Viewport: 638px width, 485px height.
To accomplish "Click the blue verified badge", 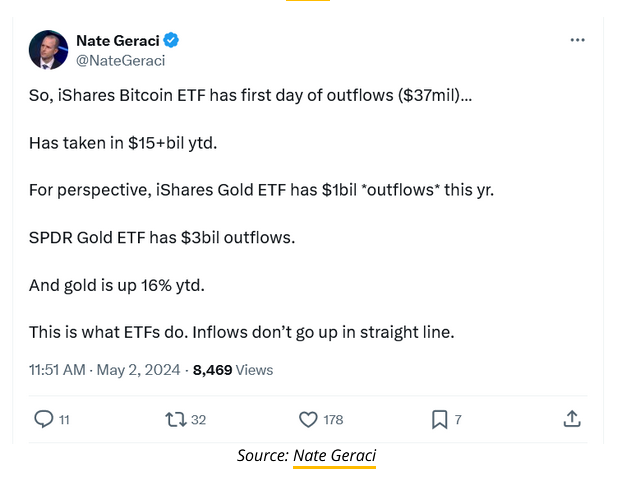I will click(171, 40).
